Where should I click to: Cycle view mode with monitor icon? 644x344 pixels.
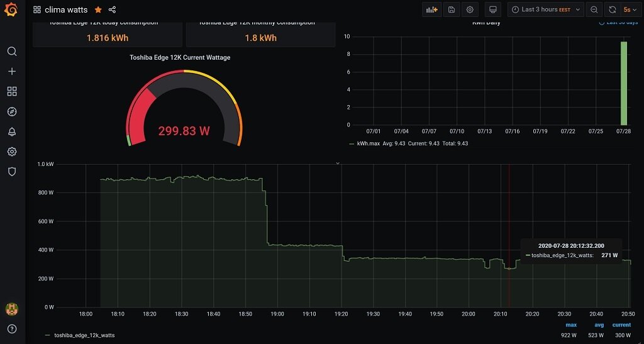[x=493, y=9]
